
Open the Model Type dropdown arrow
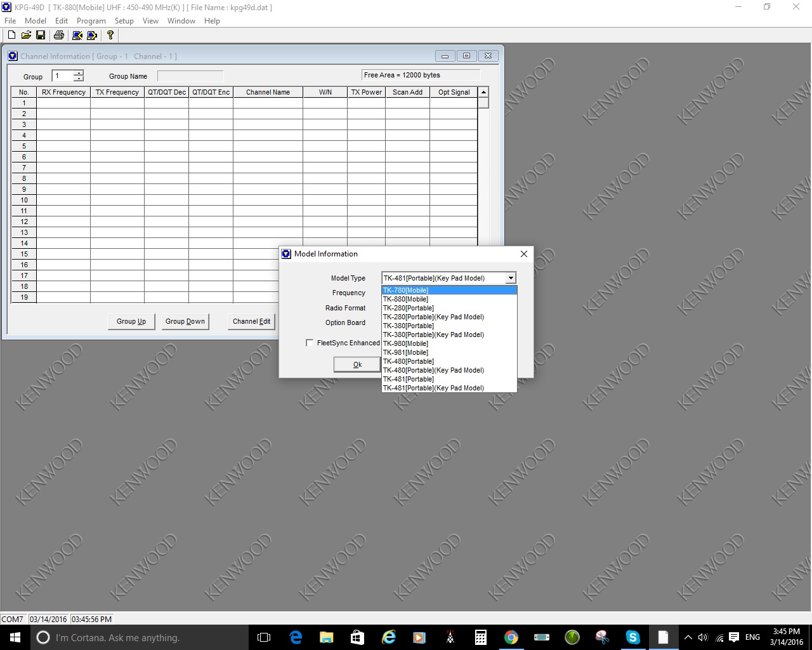point(511,278)
